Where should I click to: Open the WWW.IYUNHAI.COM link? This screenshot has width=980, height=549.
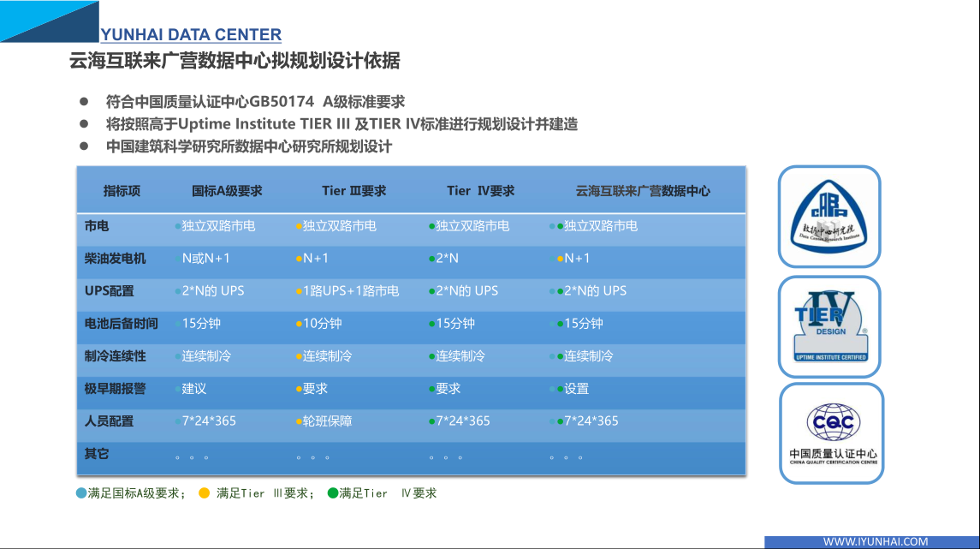[x=875, y=541]
